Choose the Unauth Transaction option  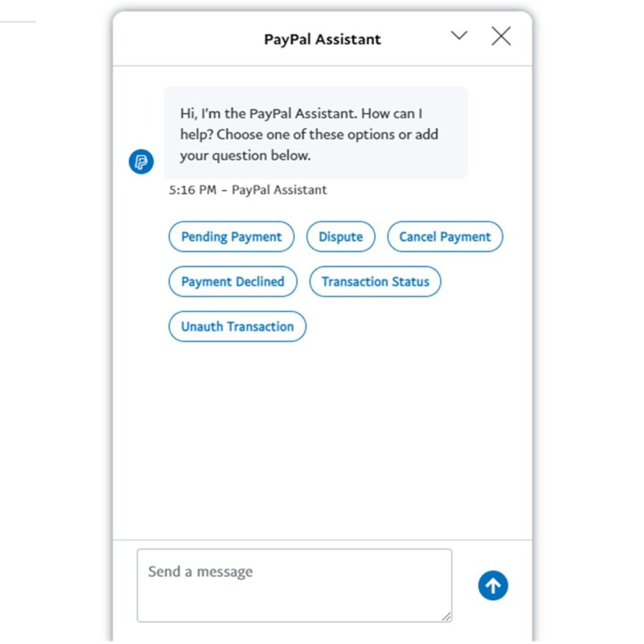pos(237,326)
